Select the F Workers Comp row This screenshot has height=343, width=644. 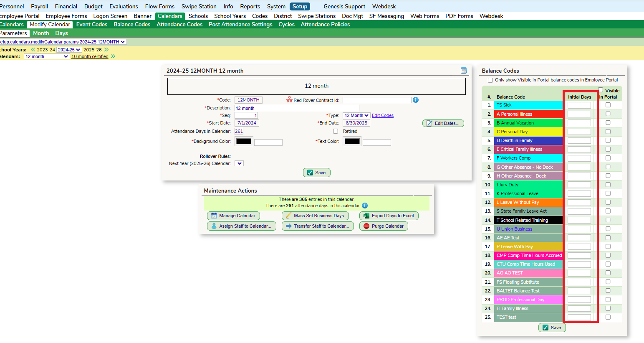[528, 158]
